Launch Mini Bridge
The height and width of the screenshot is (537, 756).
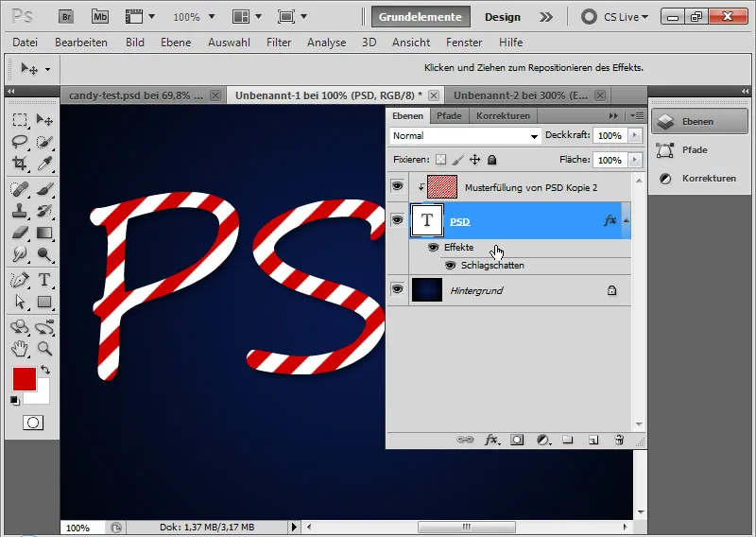(x=100, y=17)
